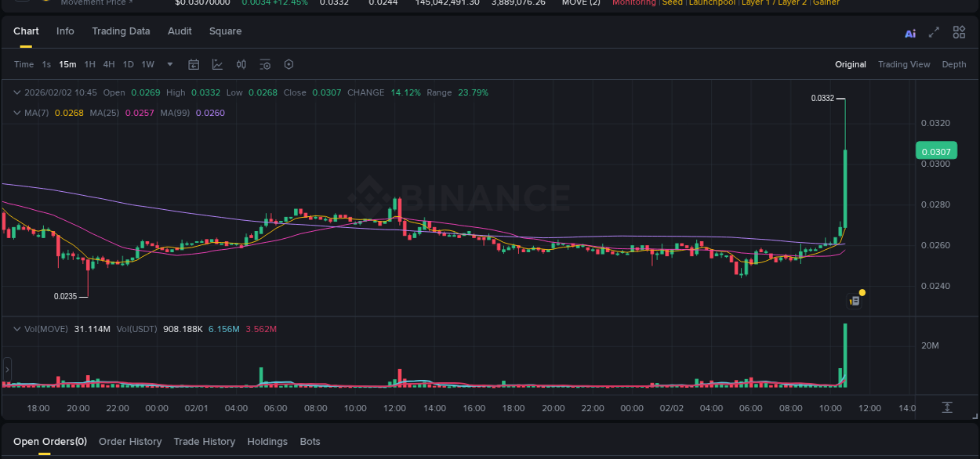Open the date range calendar icon
The image size is (980, 459).
(x=194, y=64)
